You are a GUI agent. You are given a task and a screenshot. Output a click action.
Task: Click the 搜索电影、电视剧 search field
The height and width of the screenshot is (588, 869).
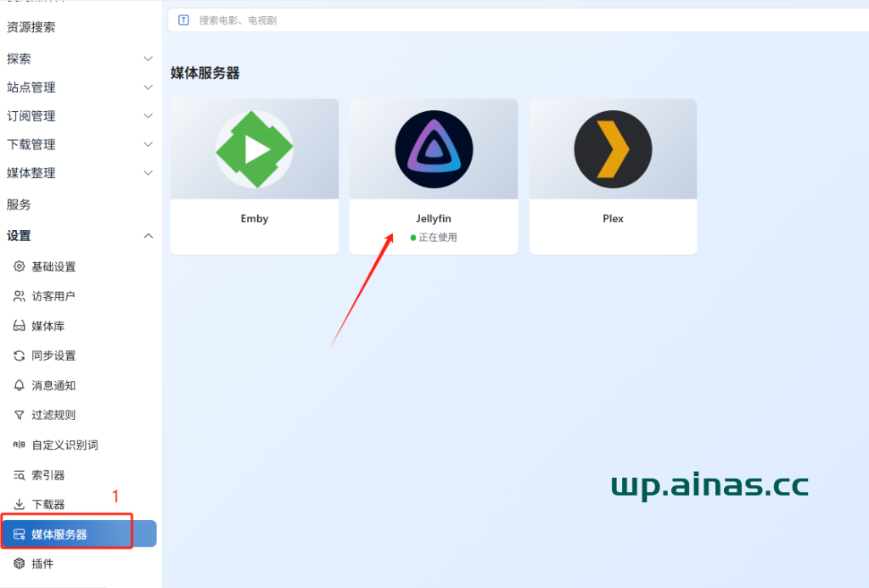point(519,20)
